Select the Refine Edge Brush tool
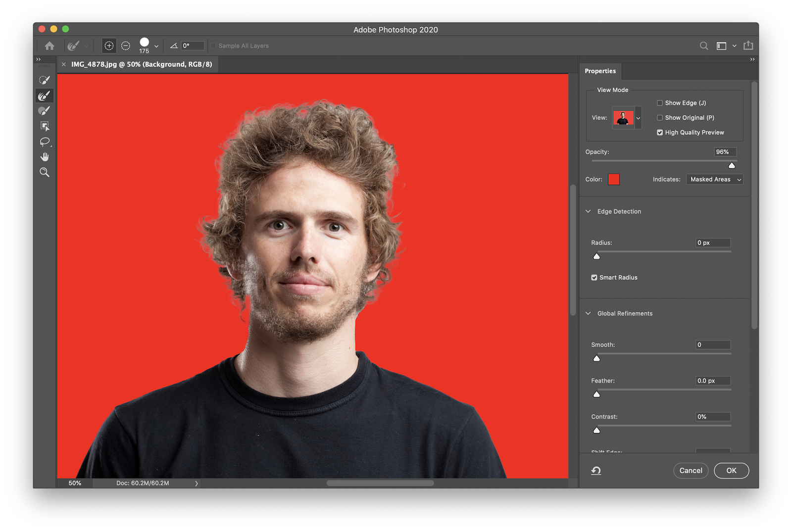Viewport: 792px width, 532px height. 45,96
